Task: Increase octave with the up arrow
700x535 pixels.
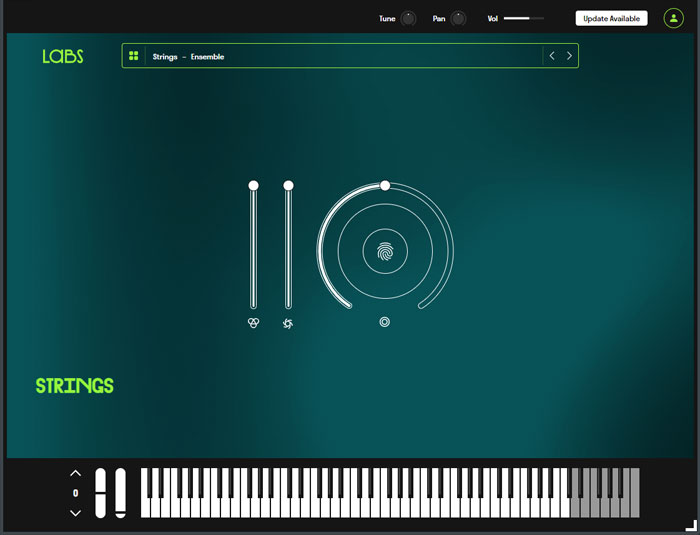Action: click(x=75, y=473)
